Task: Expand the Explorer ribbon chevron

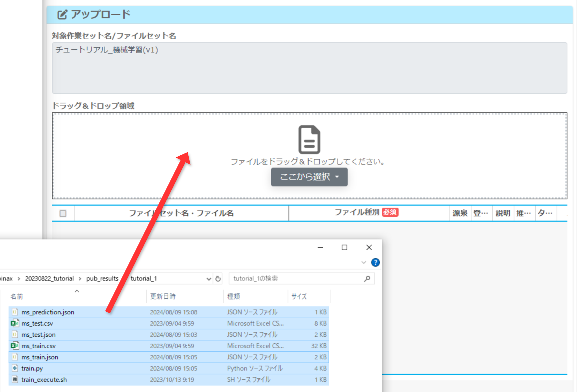Action: pyautogui.click(x=364, y=262)
